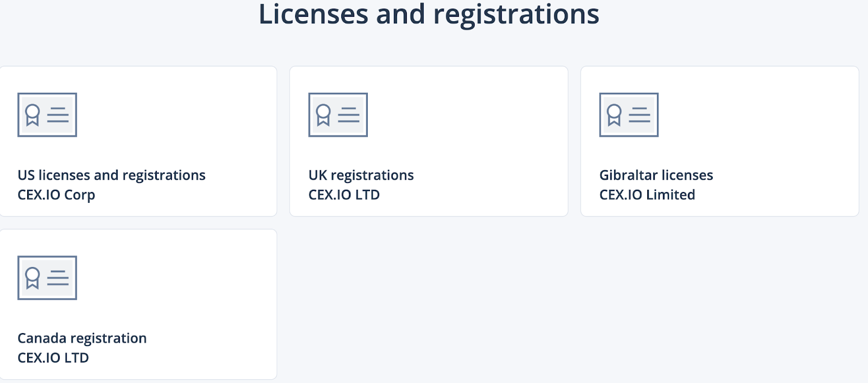This screenshot has height=383, width=868.
Task: Open the UK registrations link
Action: (x=361, y=175)
